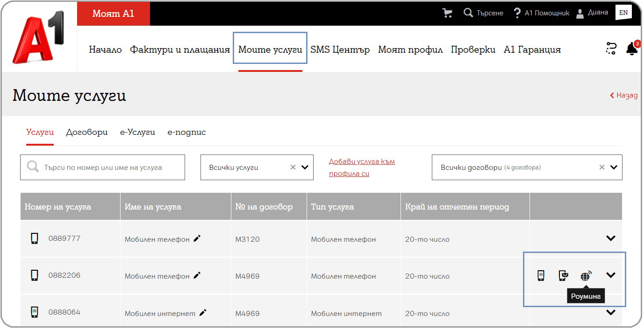This screenshot has height=330, width=644.
Task: Click phone icon beside 0882206
Action: 34,275
